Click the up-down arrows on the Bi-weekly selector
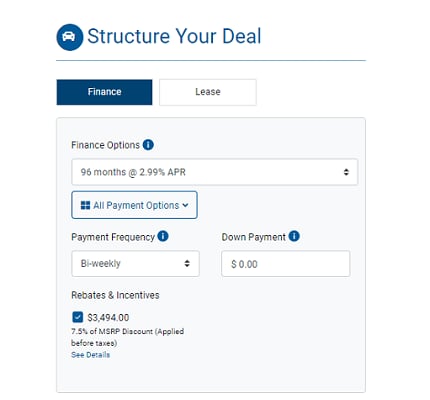This screenshot has width=430, height=400. [187, 264]
